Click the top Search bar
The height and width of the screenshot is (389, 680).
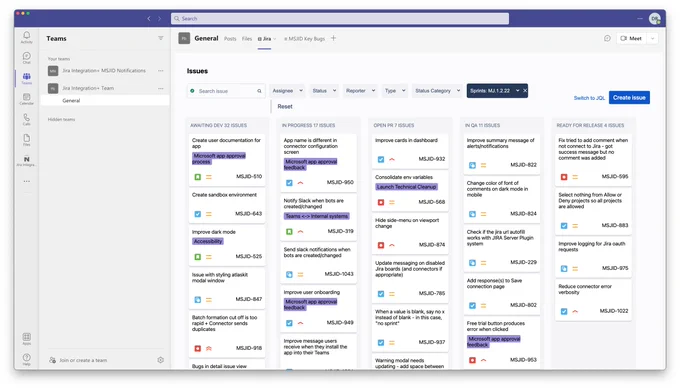pyautogui.click(x=340, y=19)
